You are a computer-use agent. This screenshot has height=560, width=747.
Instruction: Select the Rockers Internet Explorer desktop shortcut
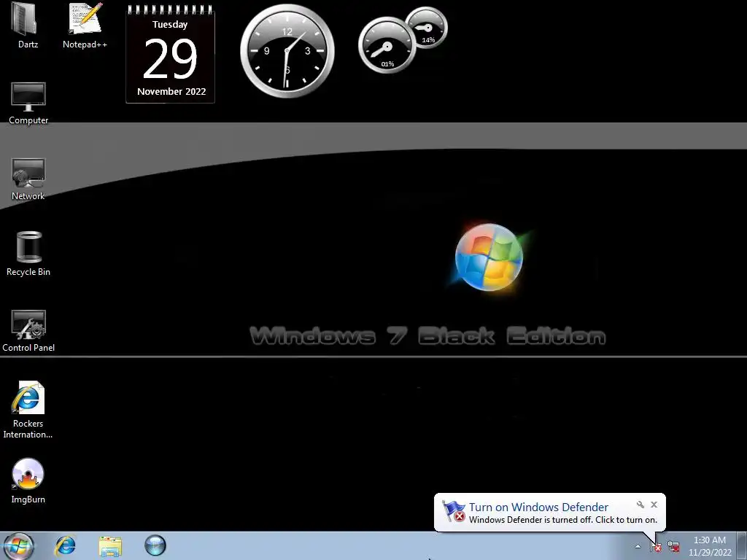click(28, 410)
